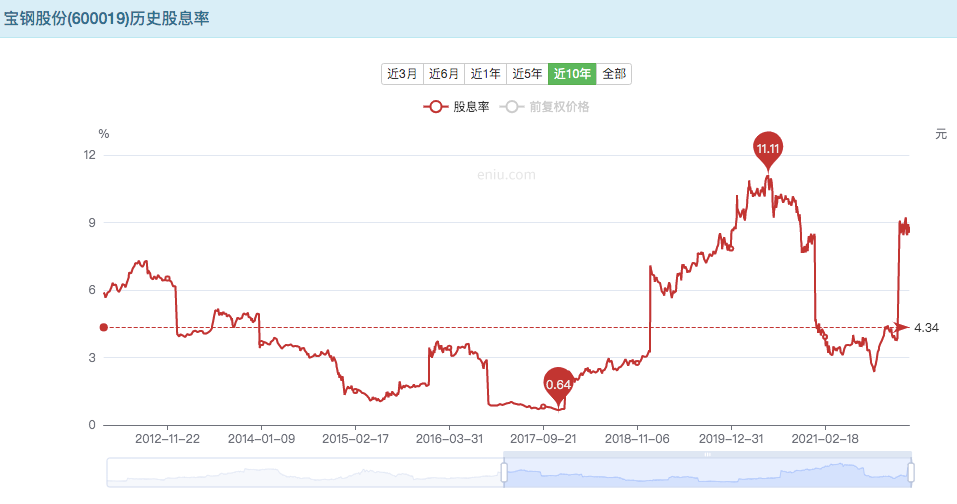The height and width of the screenshot is (504, 957).
Task: Click the unselected left portion of the zoom slider
Action: click(300, 472)
